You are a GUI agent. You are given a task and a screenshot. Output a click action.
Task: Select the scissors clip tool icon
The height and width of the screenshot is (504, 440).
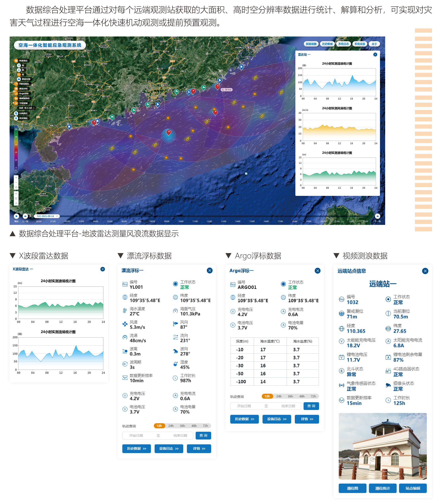16,203
